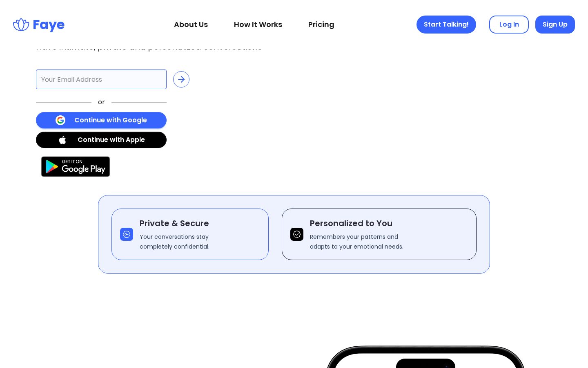
Task: Select the Personalized to You card heading
Action: (x=351, y=223)
